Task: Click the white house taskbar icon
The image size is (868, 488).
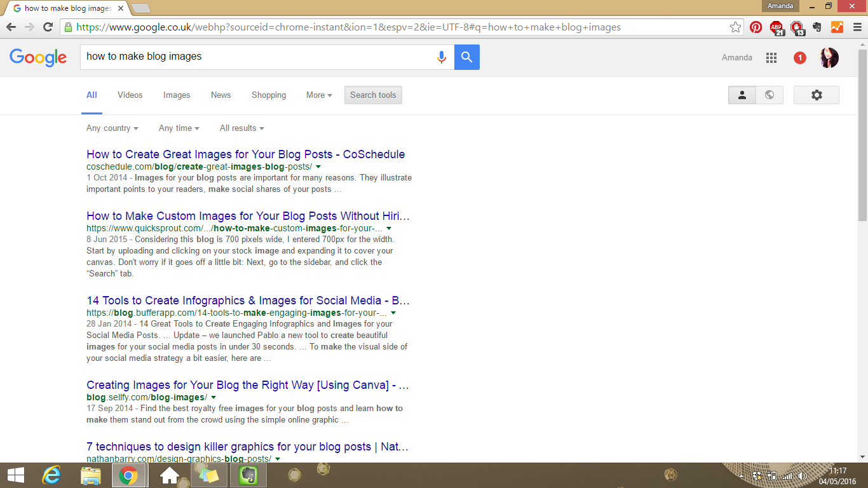Action: tap(169, 475)
